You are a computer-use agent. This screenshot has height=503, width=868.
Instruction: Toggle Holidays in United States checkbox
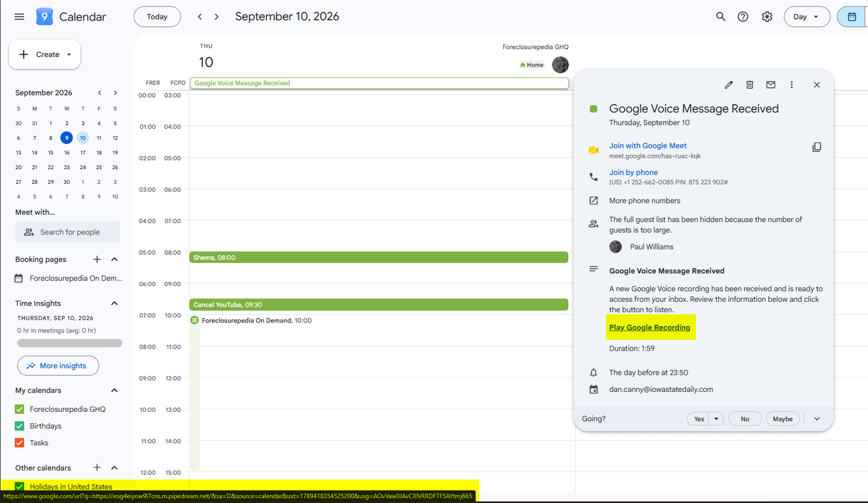pyautogui.click(x=20, y=487)
